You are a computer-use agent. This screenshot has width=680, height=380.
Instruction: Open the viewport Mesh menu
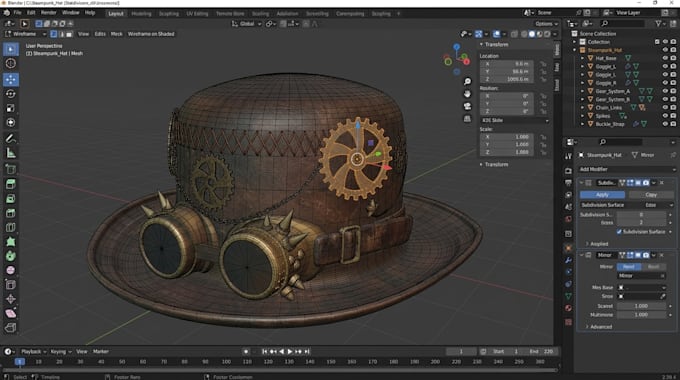point(116,34)
